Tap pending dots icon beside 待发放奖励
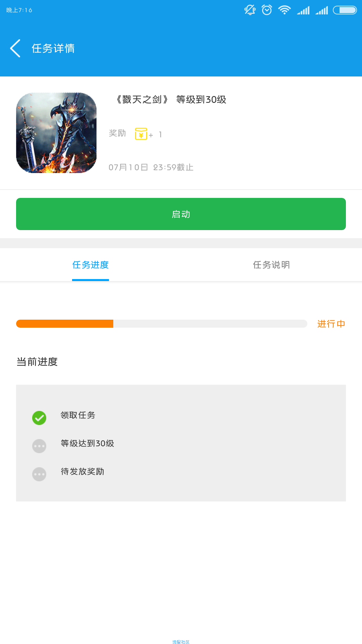 [x=39, y=474]
